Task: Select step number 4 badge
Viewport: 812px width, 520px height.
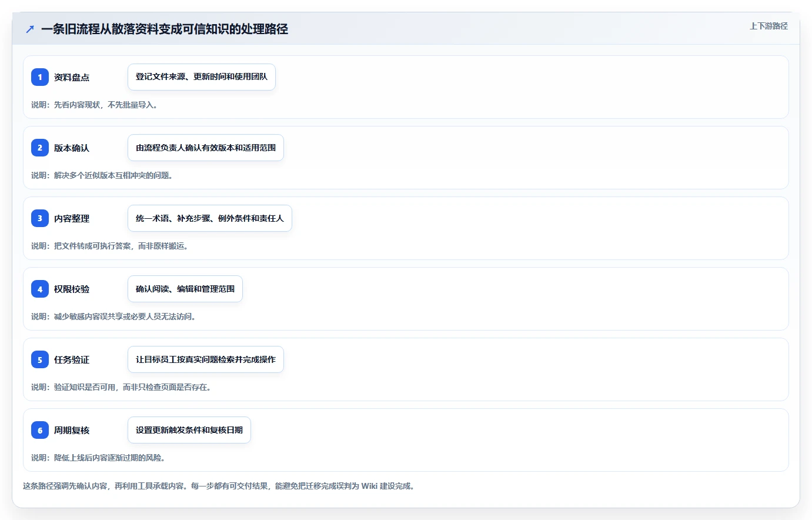Action: click(40, 289)
